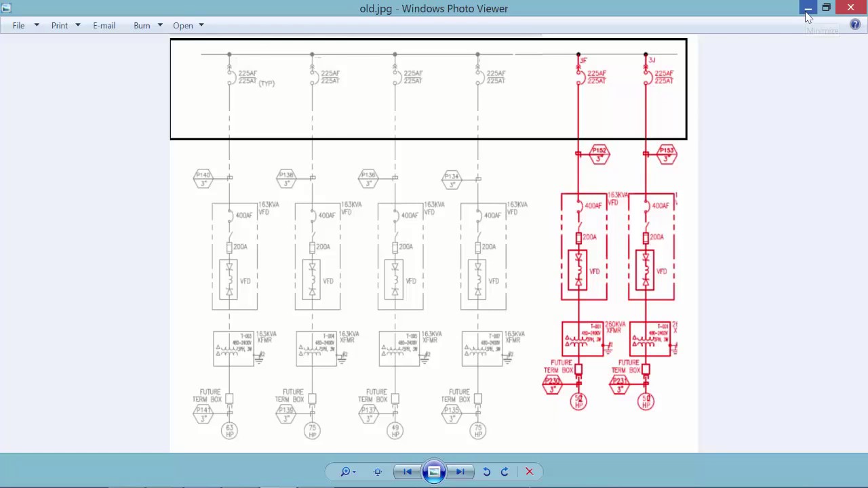Minimize the Photo Viewer window

808,7
